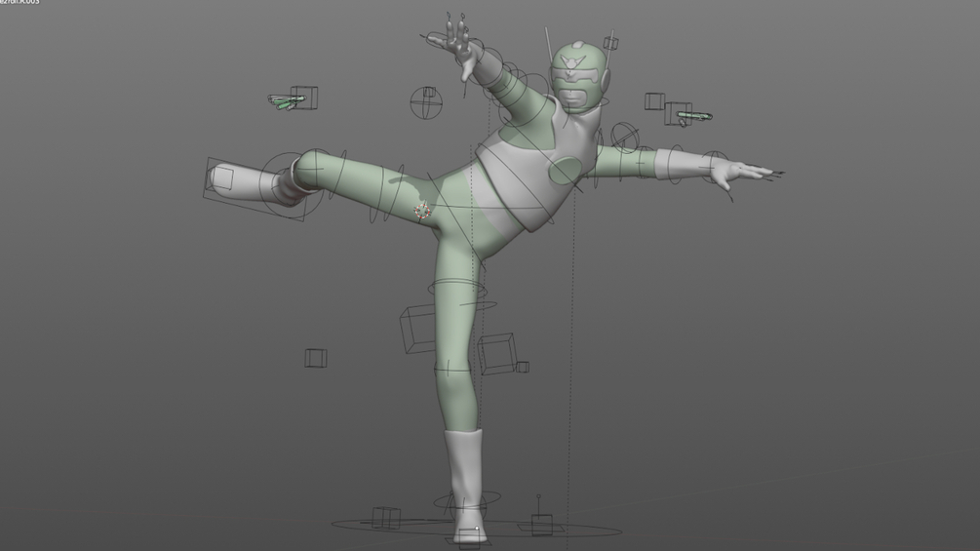Select the large cube right of standing knee

pos(497,353)
